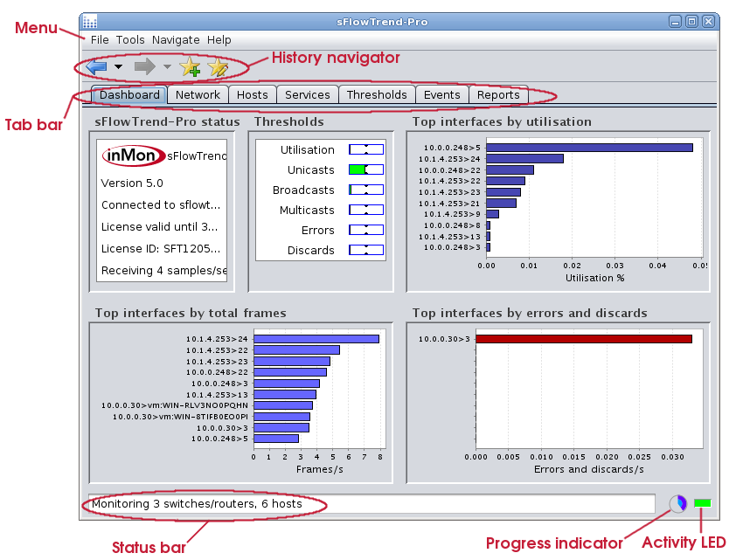Image resolution: width=736 pixels, height=560 pixels.
Task: Click the app icon in title bar
Action: (90, 22)
